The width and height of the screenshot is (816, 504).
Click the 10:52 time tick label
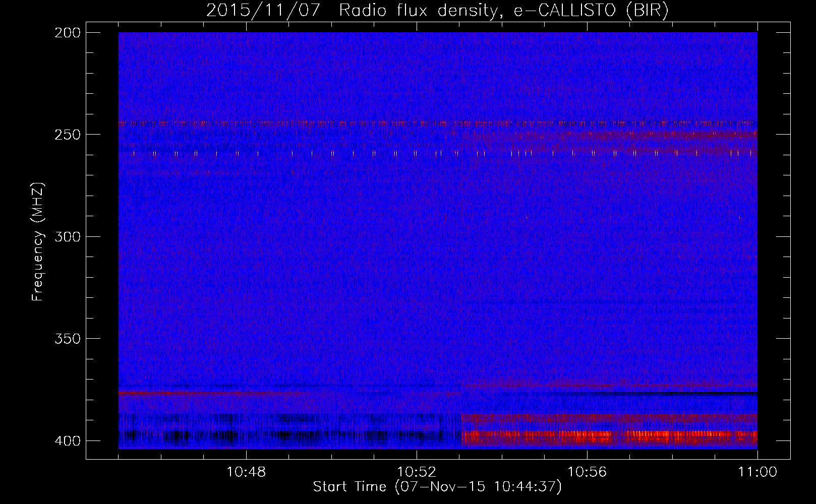click(x=417, y=472)
